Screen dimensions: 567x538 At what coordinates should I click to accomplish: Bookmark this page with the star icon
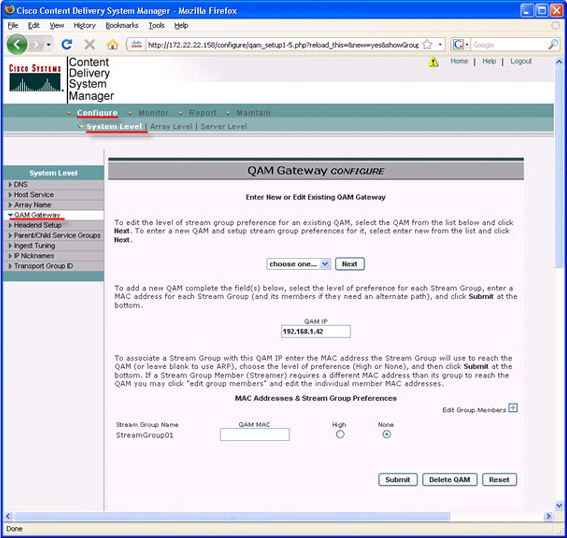click(427, 45)
